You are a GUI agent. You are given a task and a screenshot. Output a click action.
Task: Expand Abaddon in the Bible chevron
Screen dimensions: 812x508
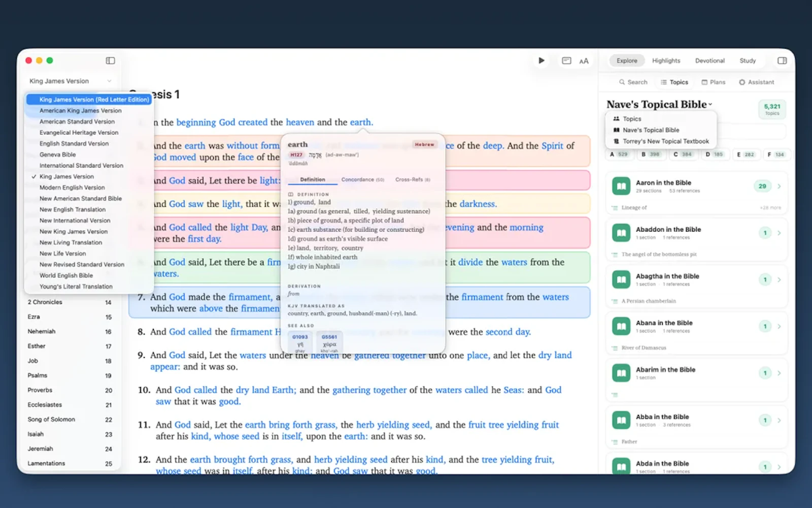[x=779, y=233]
